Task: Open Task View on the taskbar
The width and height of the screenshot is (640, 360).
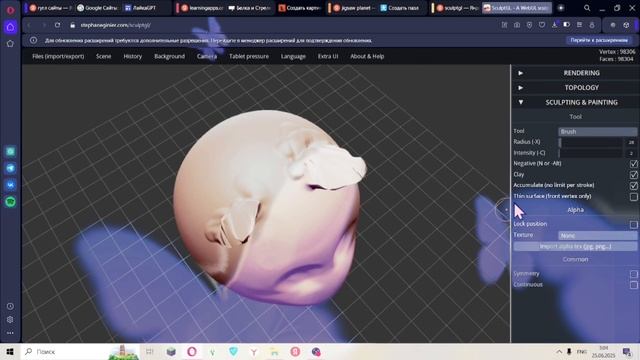Action: 149,351
